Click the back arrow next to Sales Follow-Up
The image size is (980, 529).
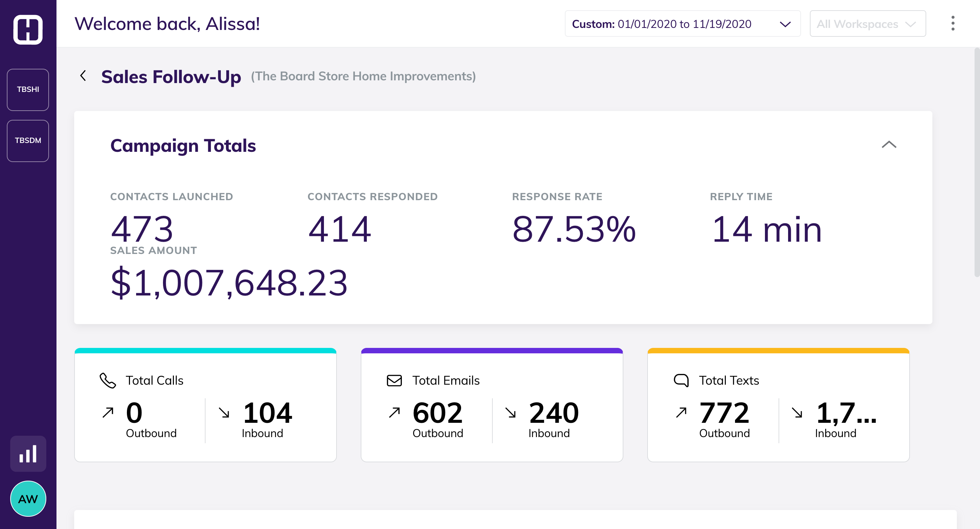(x=83, y=76)
